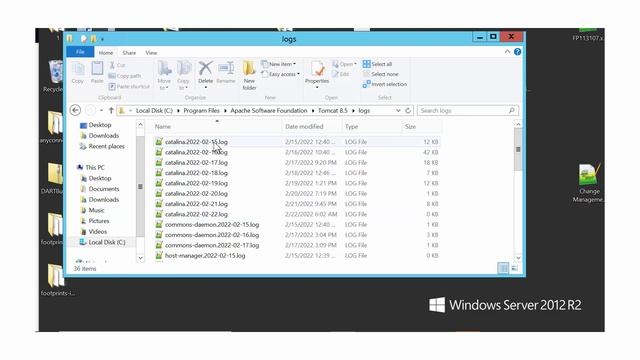The height and width of the screenshot is (360, 640).
Task: Switch to the Share tab
Action: [x=129, y=53]
